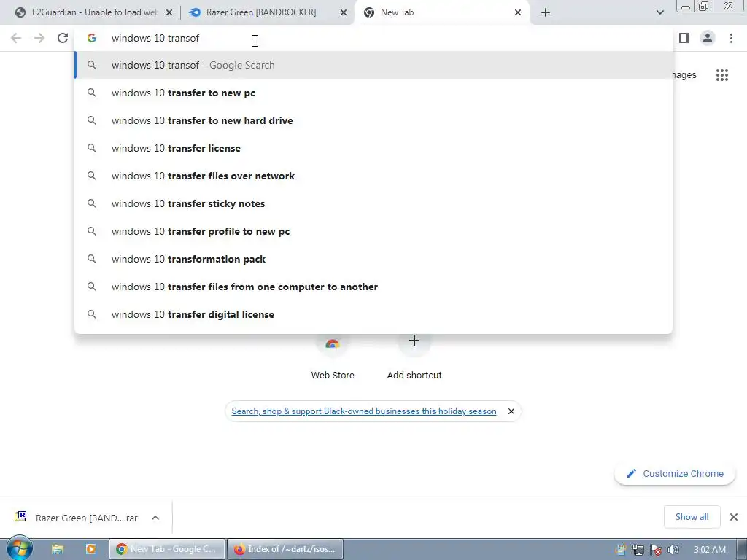Image resolution: width=747 pixels, height=560 pixels.
Task: Select suggestion 'transfer profile to new pc'
Action: click(x=373, y=231)
